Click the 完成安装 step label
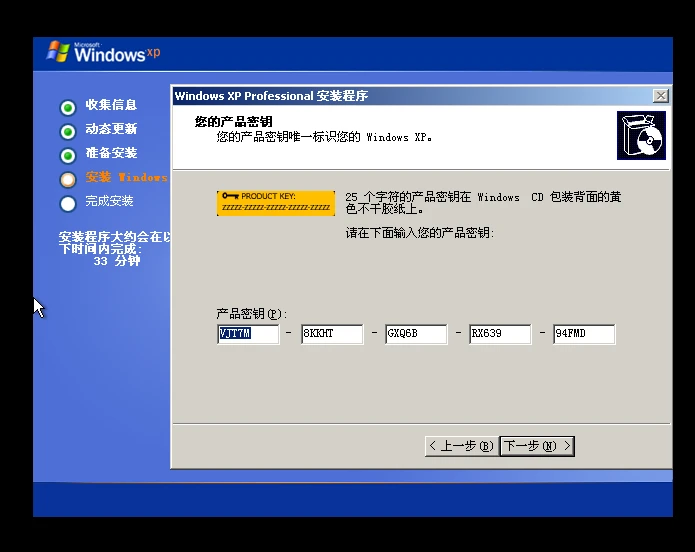The image size is (695, 552). 109,201
